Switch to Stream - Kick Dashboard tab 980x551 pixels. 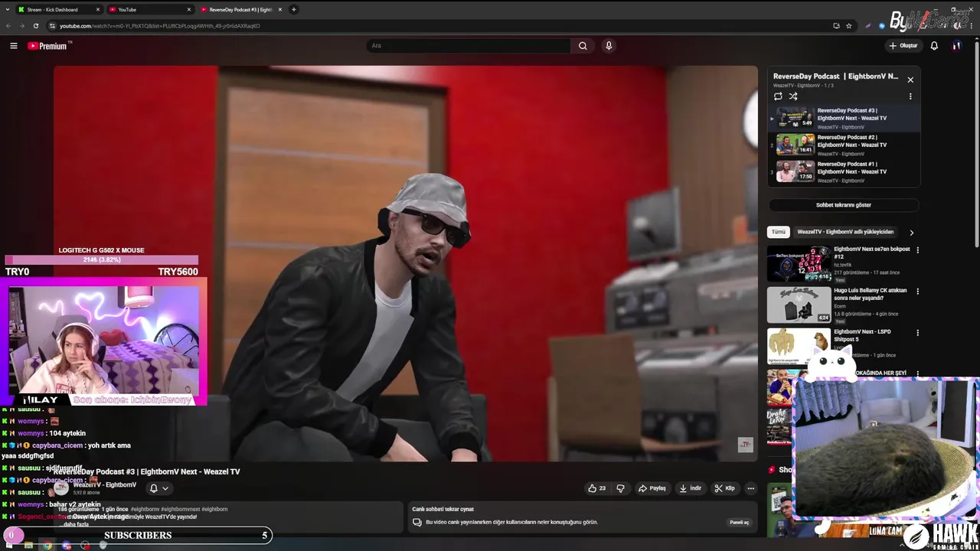[59, 9]
